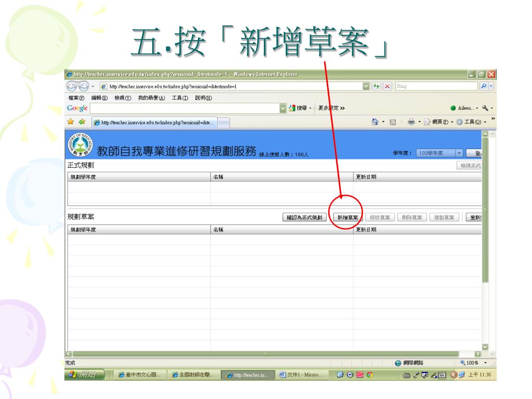The width and height of the screenshot is (532, 399).
Task: Click the Chrome icon in quick launch
Action: pos(369,375)
